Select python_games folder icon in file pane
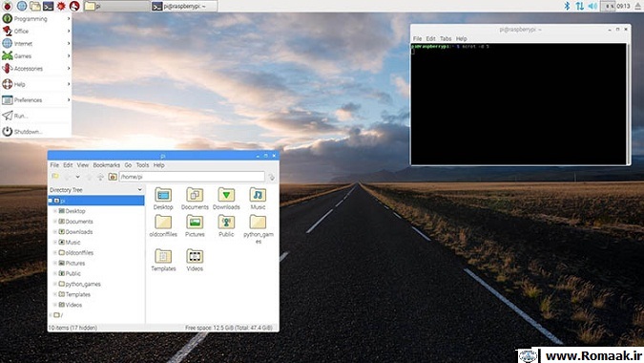The height and width of the screenshot is (363, 644). [258, 222]
